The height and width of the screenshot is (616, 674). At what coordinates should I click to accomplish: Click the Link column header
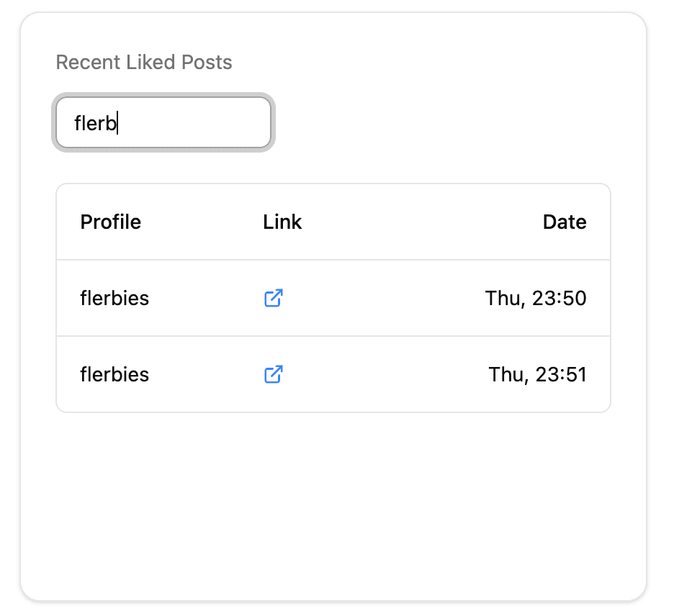(282, 222)
